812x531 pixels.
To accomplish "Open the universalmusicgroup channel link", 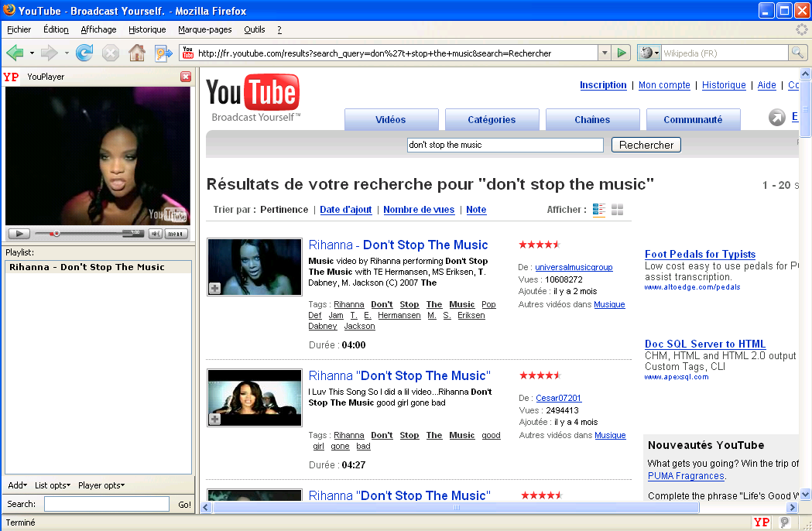I will click(x=574, y=267).
